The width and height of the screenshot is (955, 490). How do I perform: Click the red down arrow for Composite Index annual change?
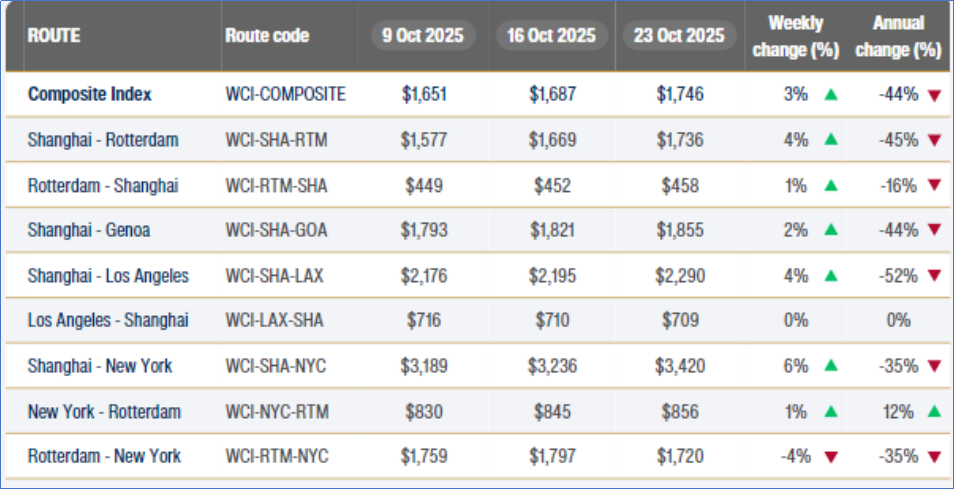pyautogui.click(x=934, y=95)
